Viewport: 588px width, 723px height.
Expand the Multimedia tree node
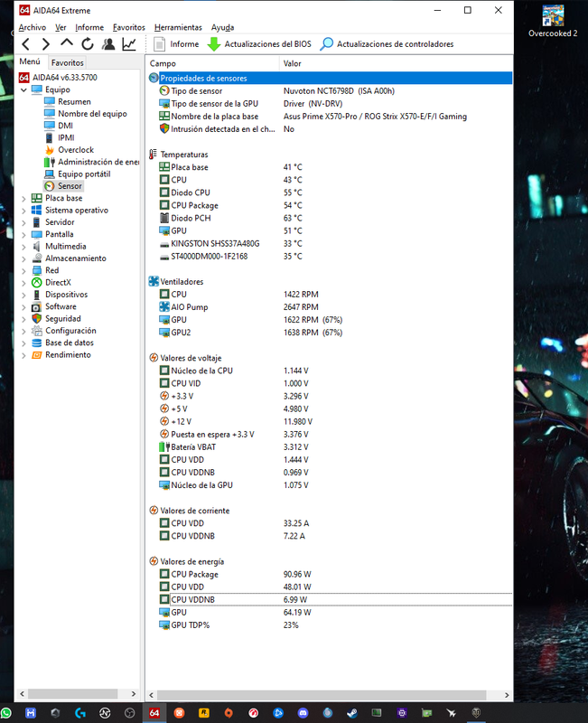(x=23, y=247)
